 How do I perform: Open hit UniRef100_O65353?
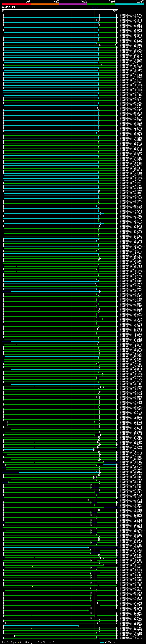tap(131, 30)
